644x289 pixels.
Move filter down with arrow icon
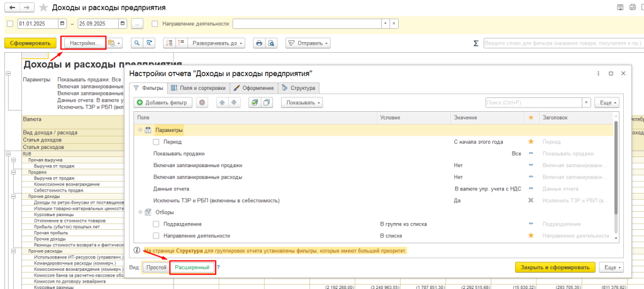click(x=234, y=102)
